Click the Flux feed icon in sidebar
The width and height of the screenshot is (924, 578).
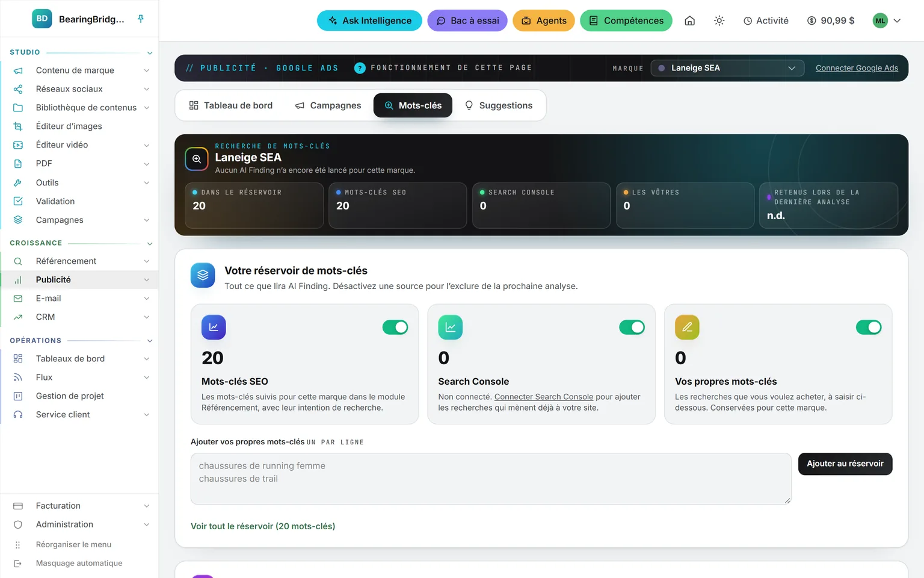pyautogui.click(x=18, y=378)
